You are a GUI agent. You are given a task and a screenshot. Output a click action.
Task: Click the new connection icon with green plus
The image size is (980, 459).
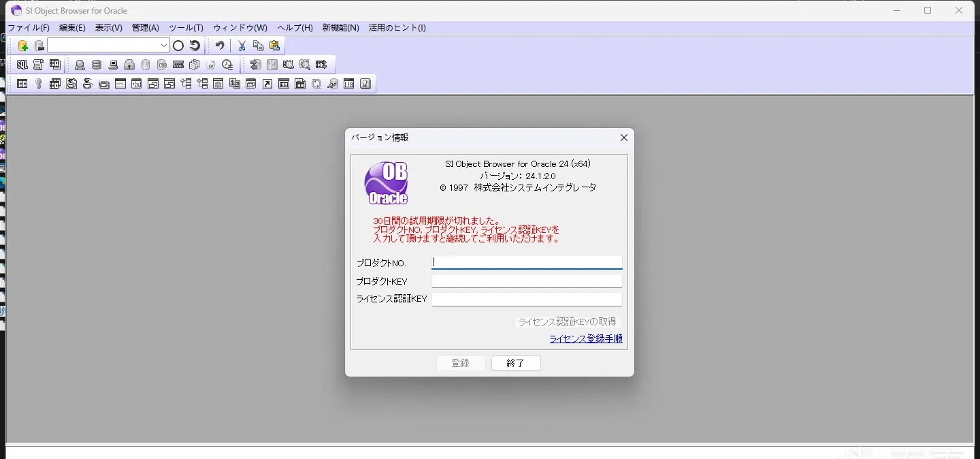tap(23, 46)
